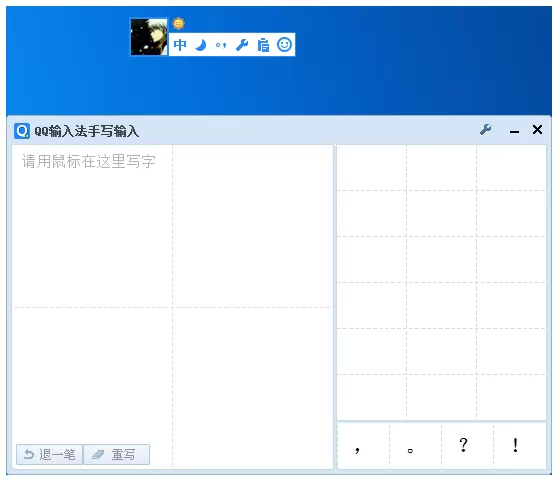
Task: Insert the question mark
Action: (x=468, y=446)
